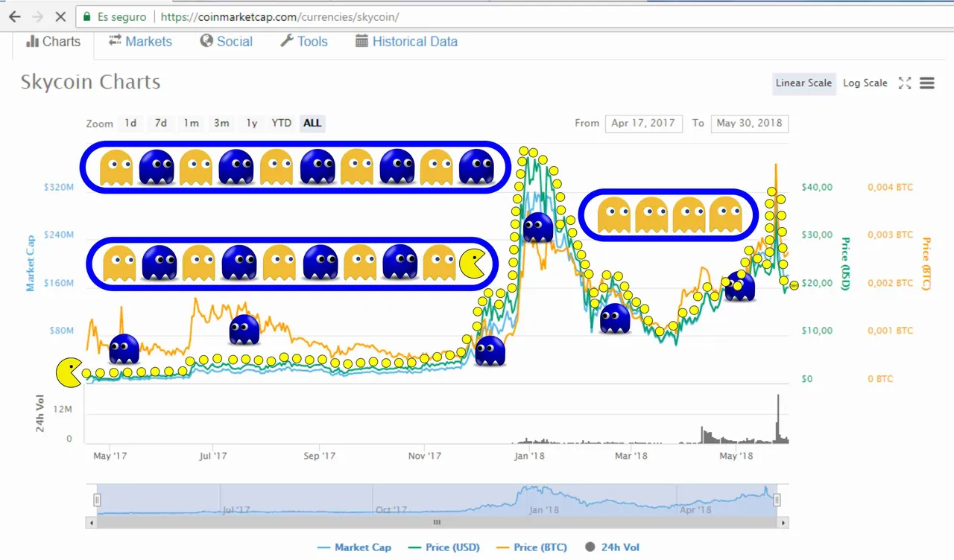The width and height of the screenshot is (954, 560).
Task: Toggle Market Cap series in legend
Action: click(x=354, y=547)
